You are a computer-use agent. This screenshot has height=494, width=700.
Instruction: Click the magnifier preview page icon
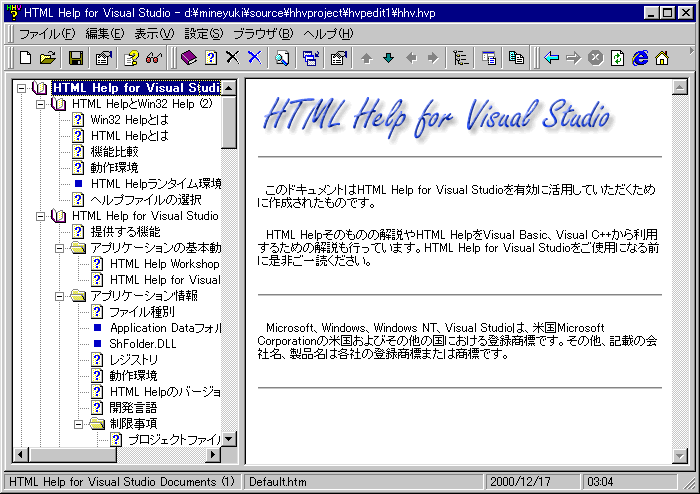point(282,58)
